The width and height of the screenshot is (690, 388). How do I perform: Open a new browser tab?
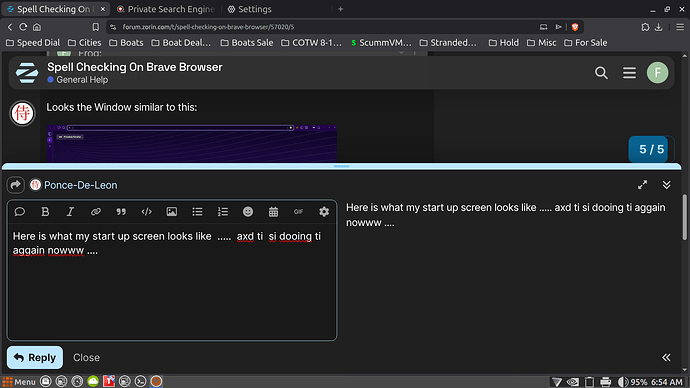(340, 9)
